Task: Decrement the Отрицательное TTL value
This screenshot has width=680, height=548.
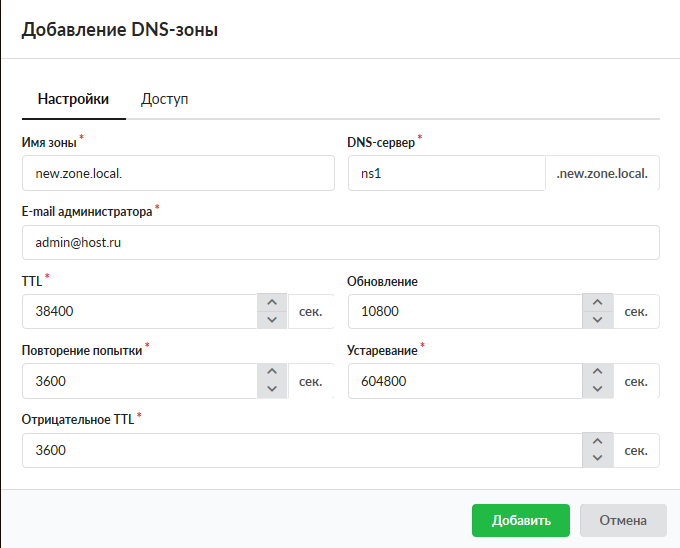Action: (x=597, y=459)
